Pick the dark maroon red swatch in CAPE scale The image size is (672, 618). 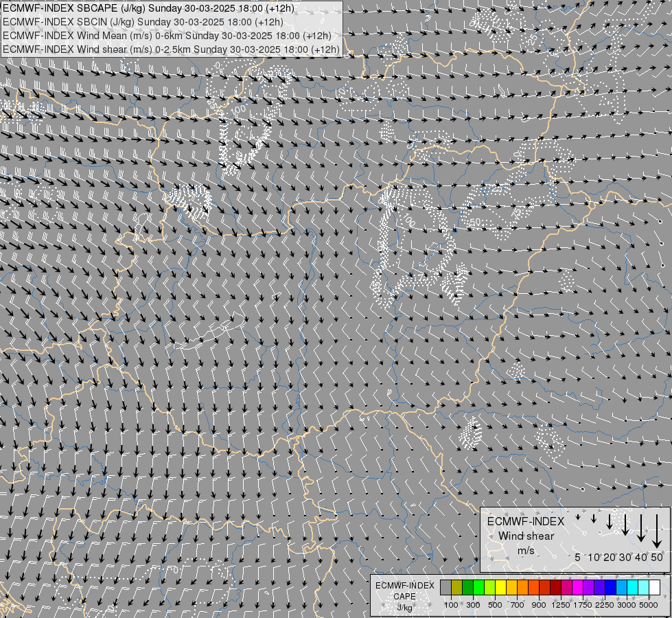coord(556,587)
